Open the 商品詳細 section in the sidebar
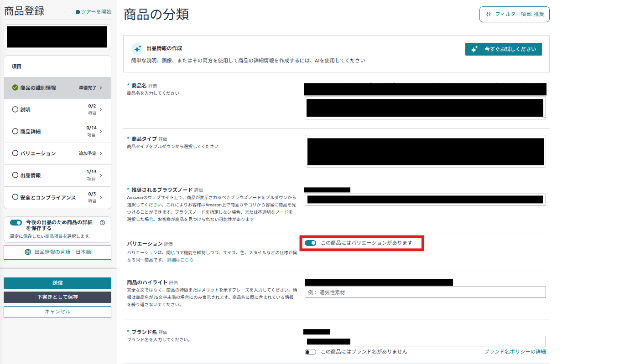Image resolution: width=635 pixels, height=364 pixels. pos(57,132)
